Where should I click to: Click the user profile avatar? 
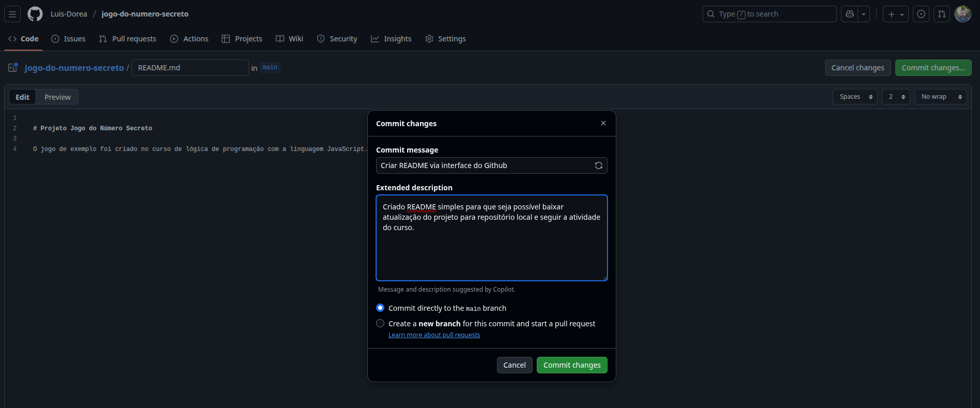[962, 14]
